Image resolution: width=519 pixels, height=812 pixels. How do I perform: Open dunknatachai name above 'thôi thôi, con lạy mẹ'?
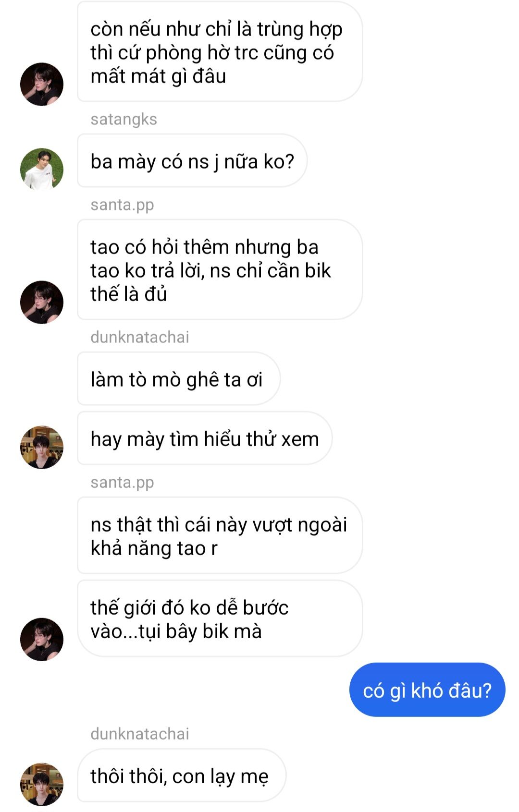pyautogui.click(x=140, y=734)
